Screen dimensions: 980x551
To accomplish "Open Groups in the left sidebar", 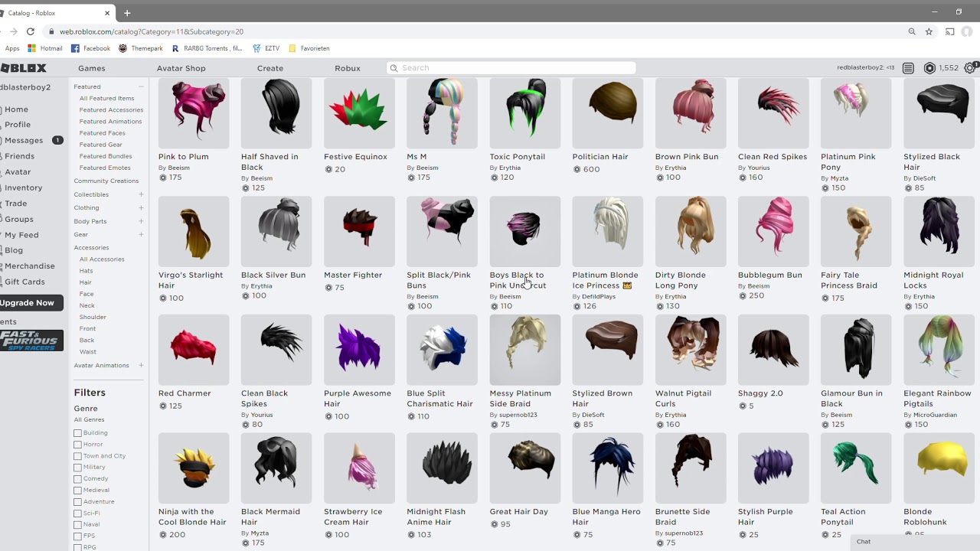I will click(x=19, y=219).
